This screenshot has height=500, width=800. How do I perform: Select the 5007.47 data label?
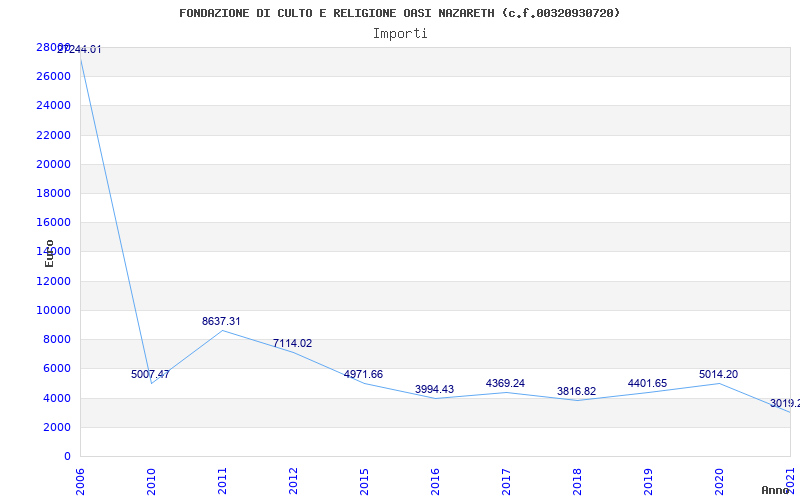(150, 374)
